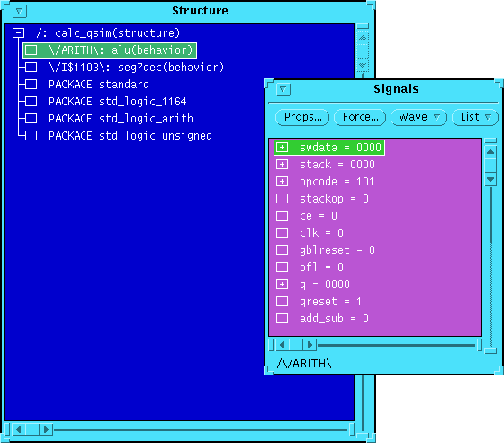504x443 pixels.
Task: Click the box icon beside \/I$1103\: seg7dec(behavior)
Action: click(x=31, y=68)
